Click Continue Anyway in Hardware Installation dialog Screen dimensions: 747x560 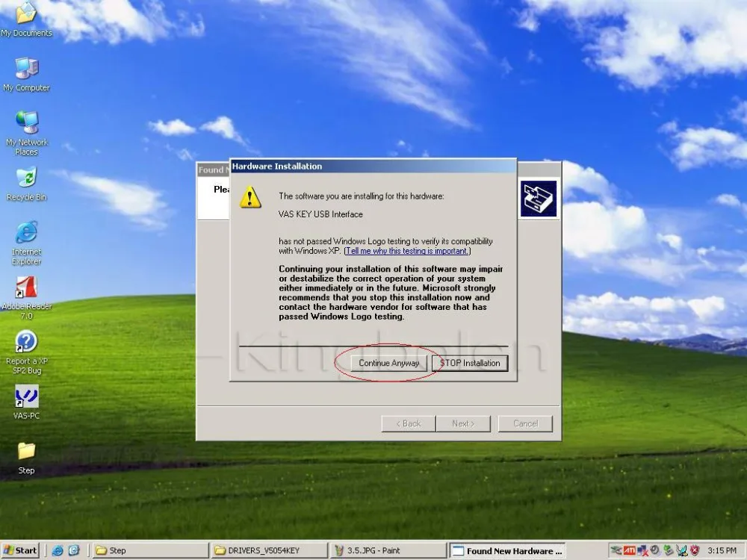[x=388, y=363]
